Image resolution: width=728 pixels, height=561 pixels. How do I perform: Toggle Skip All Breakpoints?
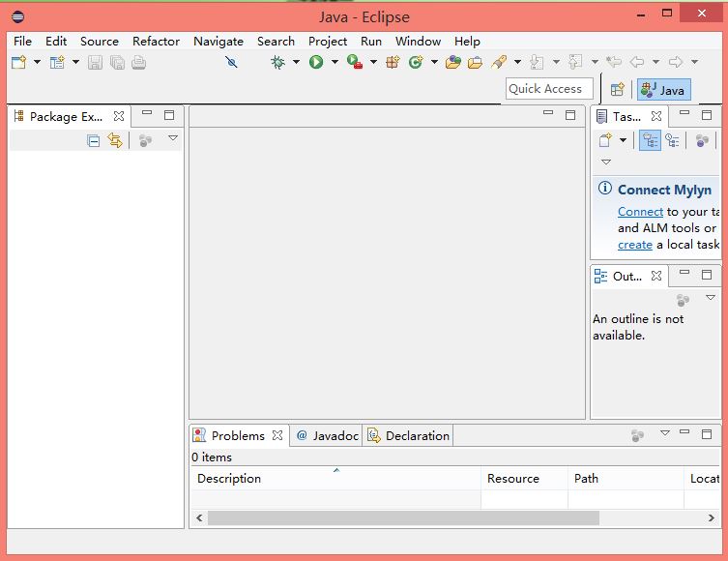coord(231,62)
